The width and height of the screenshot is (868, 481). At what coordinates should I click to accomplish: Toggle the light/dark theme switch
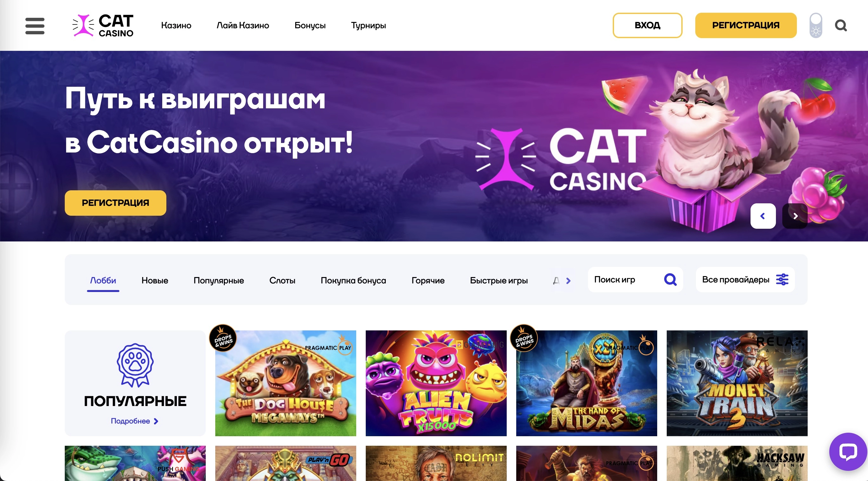point(816,25)
